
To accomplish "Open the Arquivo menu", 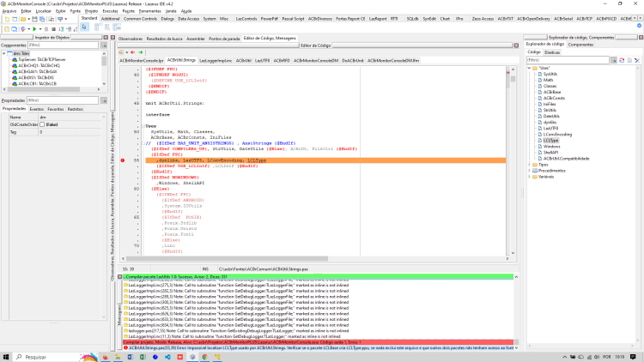I will [x=9, y=11].
